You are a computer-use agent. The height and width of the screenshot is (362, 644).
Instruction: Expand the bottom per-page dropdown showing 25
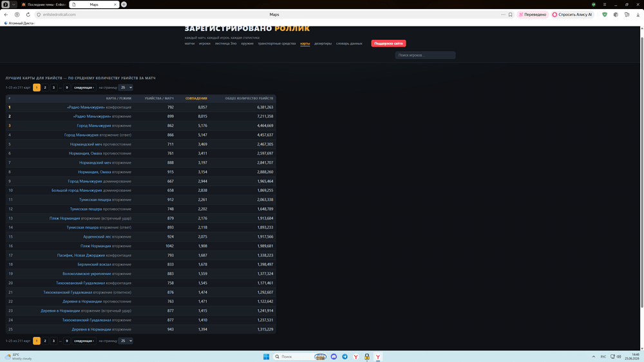point(126,341)
